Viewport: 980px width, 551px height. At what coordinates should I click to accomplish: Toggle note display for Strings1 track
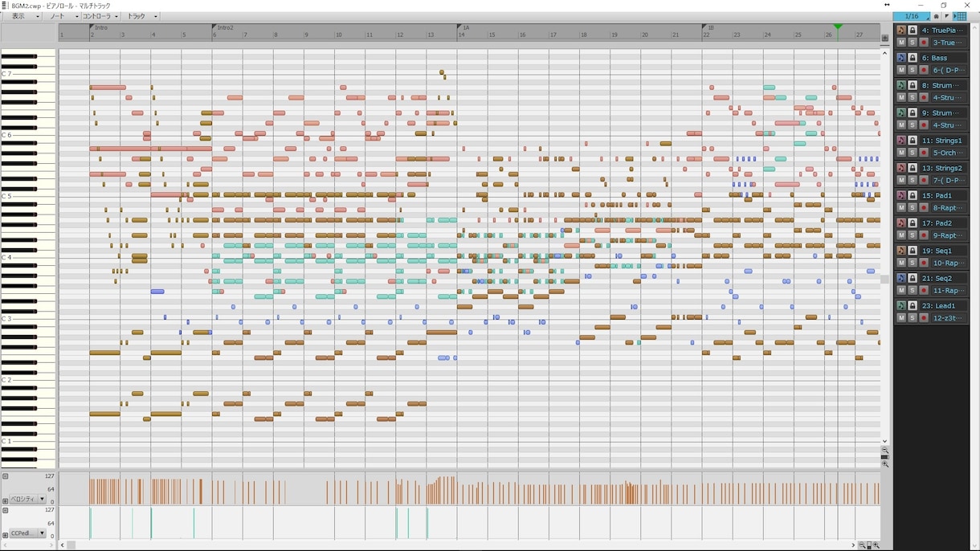(x=901, y=141)
